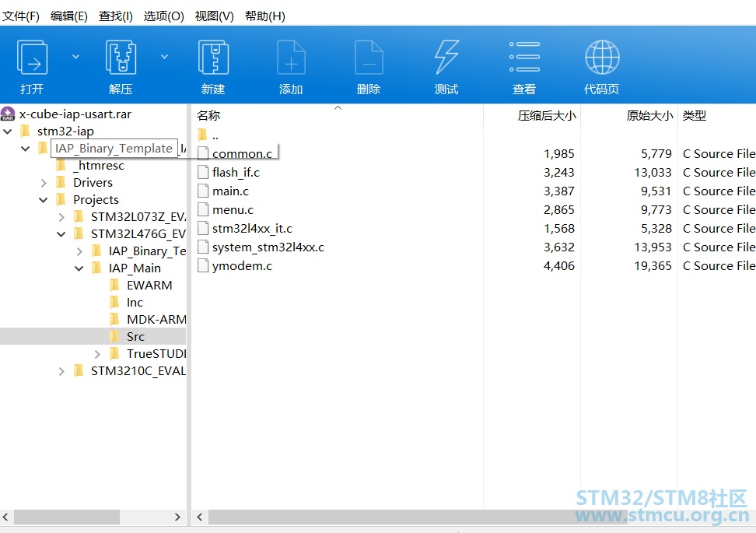Select file common.c in list
This screenshot has height=533, width=756.
pyautogui.click(x=242, y=154)
